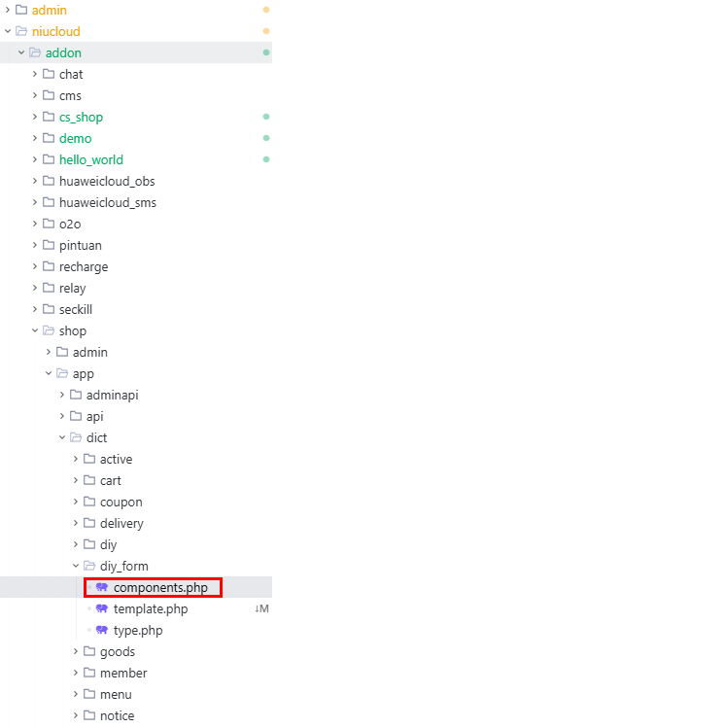Expand the goods folder chevron
Image resolution: width=727 pixels, height=728 pixels.
76,651
